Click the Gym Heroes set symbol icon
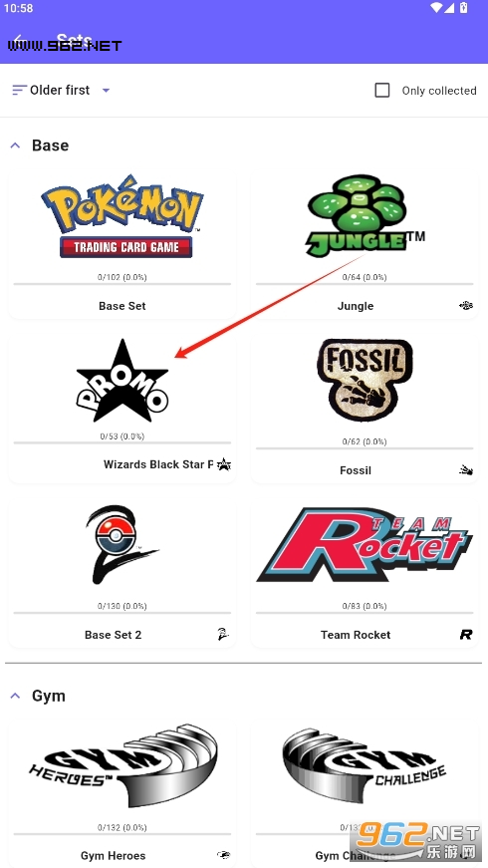The height and width of the screenshot is (868, 488). (x=223, y=855)
